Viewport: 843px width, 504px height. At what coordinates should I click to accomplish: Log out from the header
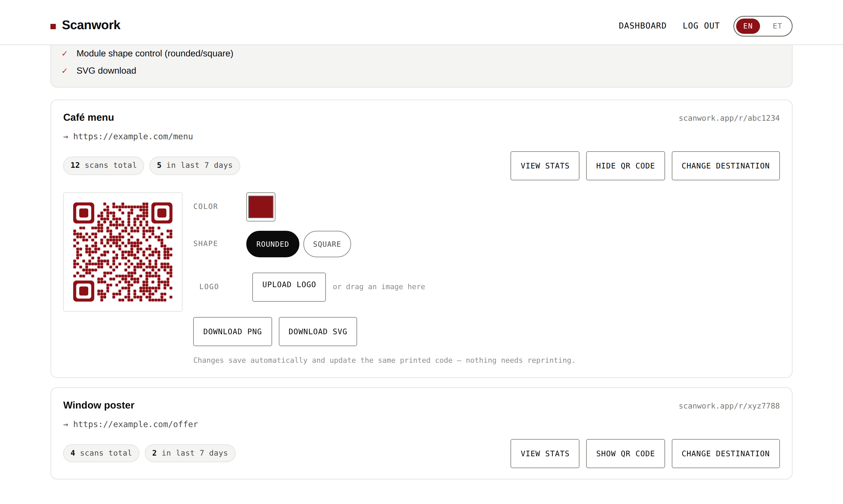point(701,26)
